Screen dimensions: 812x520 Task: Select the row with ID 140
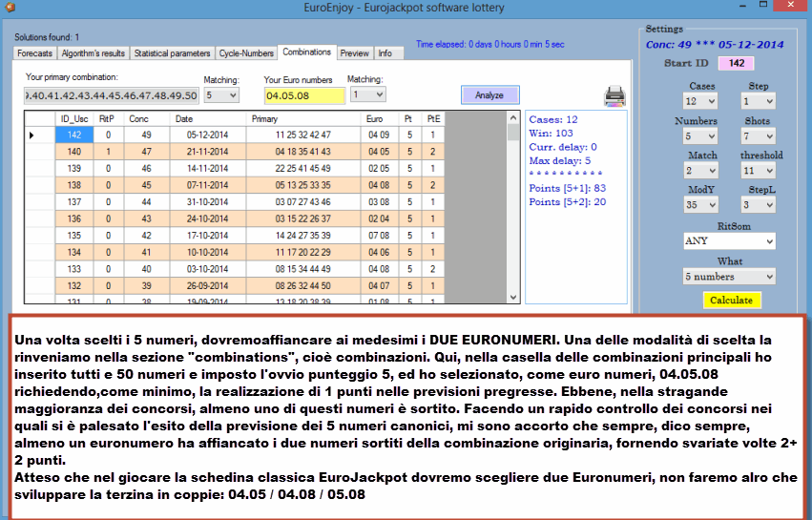pyautogui.click(x=234, y=152)
